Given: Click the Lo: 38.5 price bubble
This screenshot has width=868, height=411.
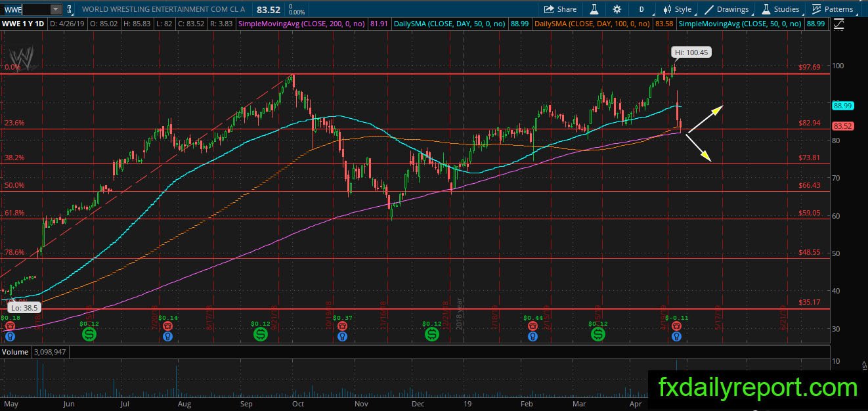Looking at the screenshot, I should (24, 307).
